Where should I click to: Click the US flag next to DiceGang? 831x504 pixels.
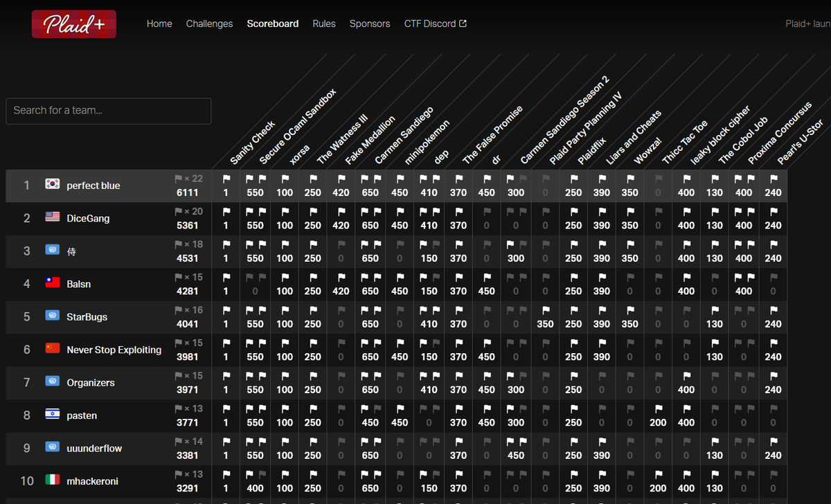pyautogui.click(x=53, y=217)
